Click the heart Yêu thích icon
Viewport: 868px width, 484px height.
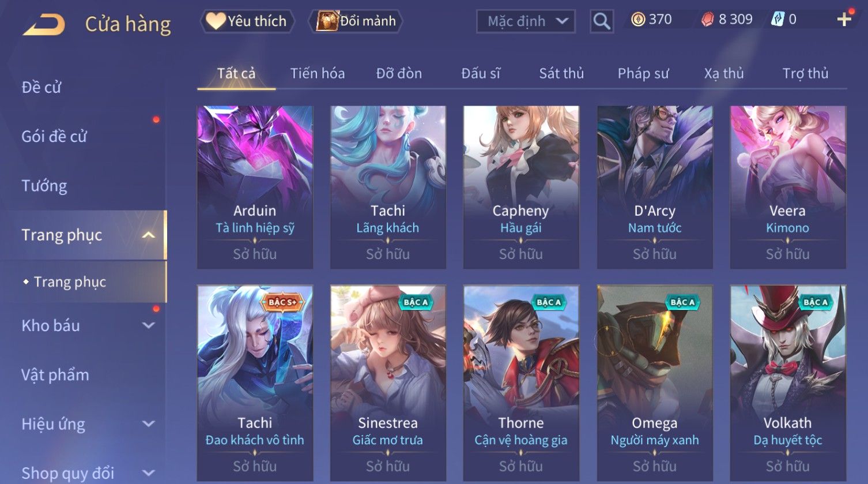216,21
